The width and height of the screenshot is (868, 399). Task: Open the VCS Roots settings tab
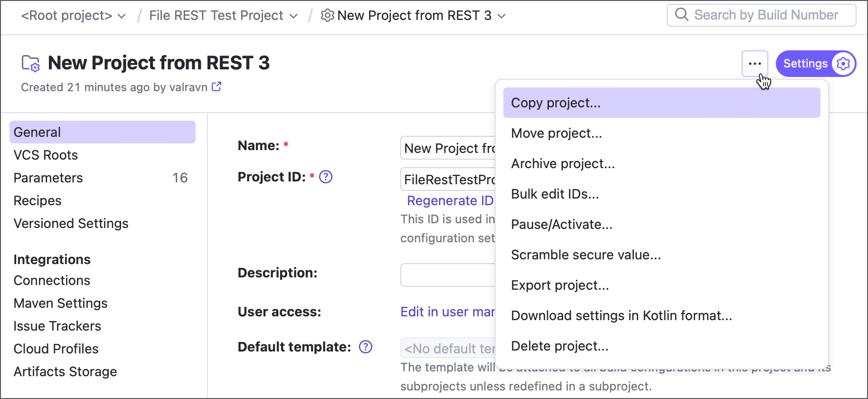pyautogui.click(x=46, y=155)
